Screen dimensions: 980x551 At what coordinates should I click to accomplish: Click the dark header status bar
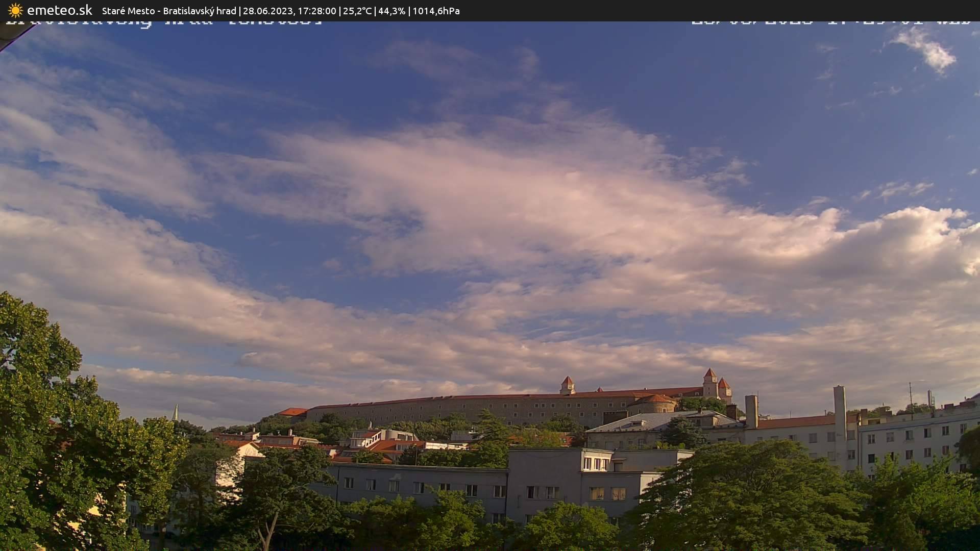pos(715,10)
